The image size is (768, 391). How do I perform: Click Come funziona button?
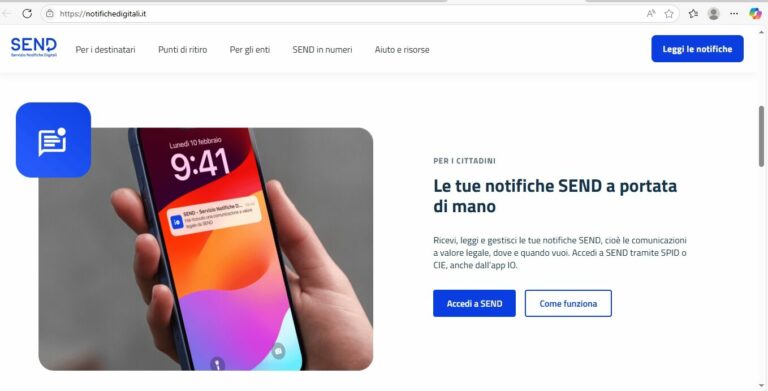pyautogui.click(x=568, y=303)
